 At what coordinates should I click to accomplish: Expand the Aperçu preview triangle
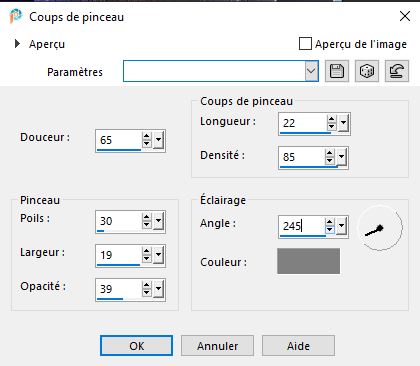pos(17,44)
